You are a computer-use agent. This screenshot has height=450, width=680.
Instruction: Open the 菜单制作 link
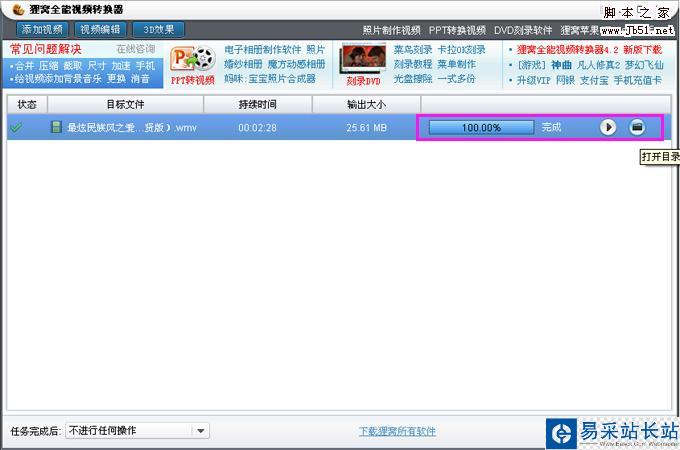[457, 64]
